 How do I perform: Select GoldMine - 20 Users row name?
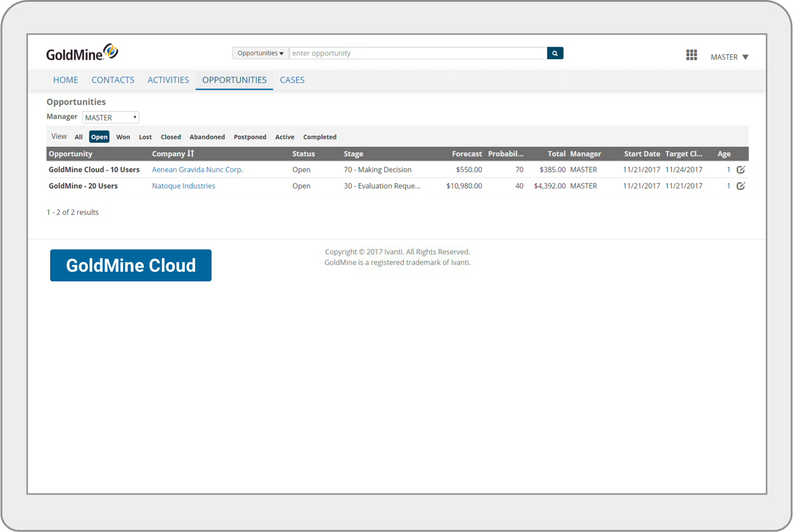tap(83, 186)
